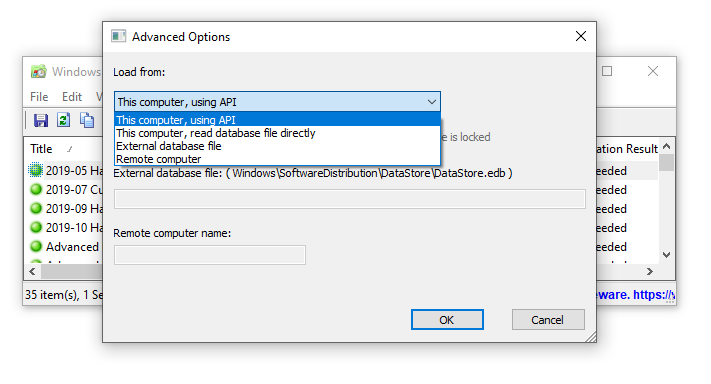Confirm with the OK button
This screenshot has height=384, width=711.
pos(447,320)
